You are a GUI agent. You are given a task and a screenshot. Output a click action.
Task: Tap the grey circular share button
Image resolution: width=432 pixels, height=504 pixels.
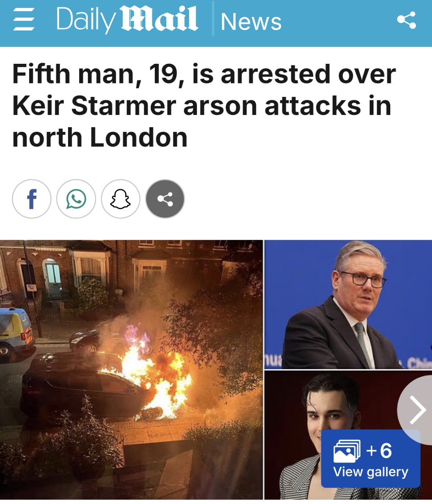tap(165, 199)
